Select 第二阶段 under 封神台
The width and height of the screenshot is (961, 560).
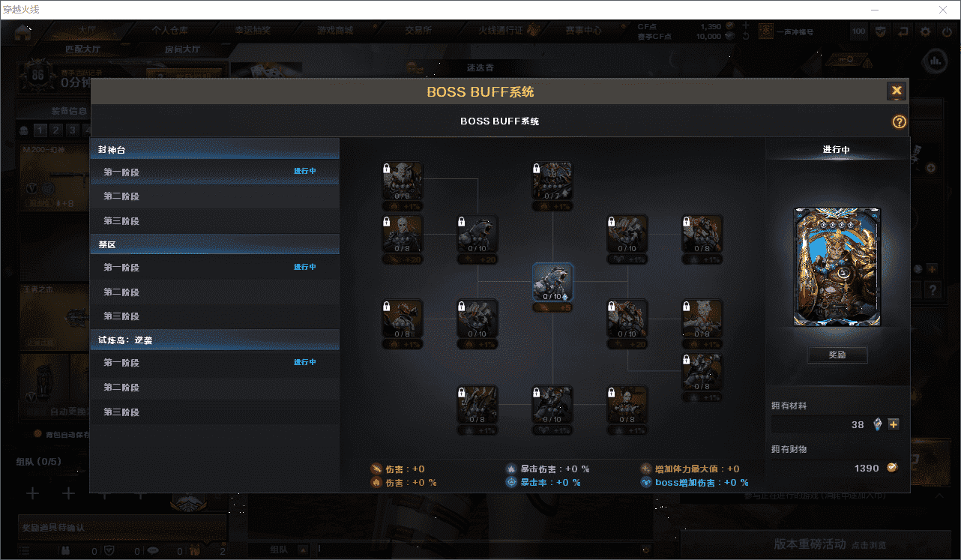tap(214, 196)
